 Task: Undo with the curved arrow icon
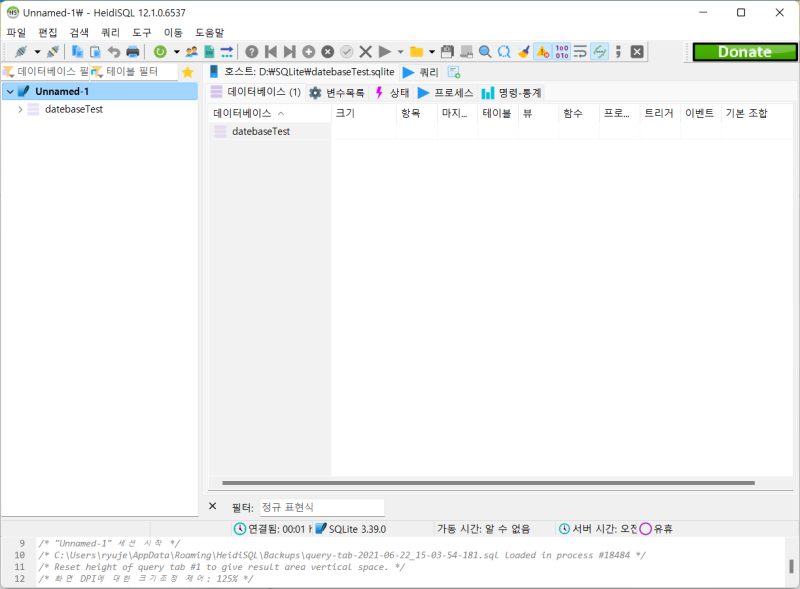114,52
